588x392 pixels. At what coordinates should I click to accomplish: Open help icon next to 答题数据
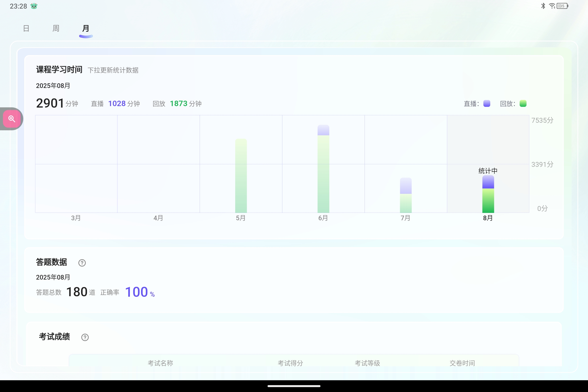pos(82,263)
